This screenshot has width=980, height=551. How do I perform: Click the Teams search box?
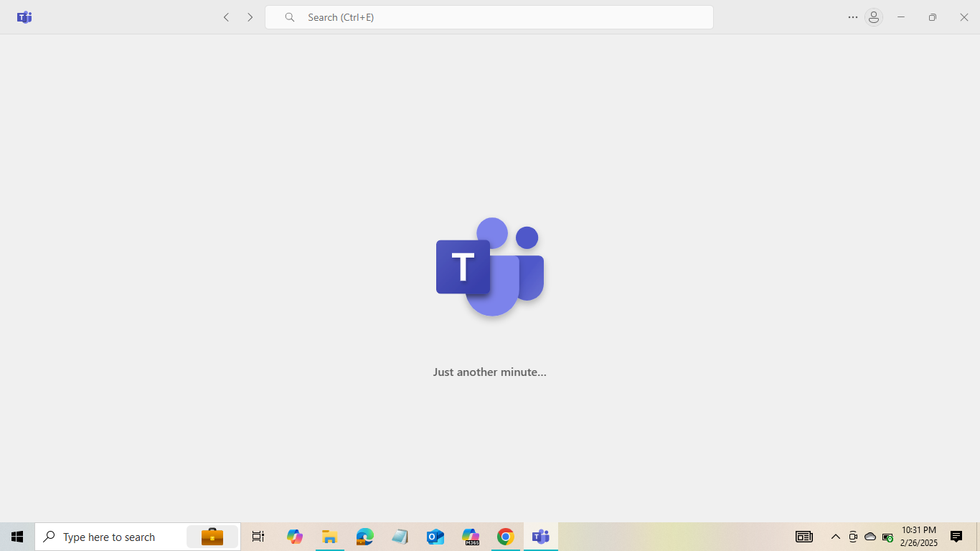tap(489, 17)
